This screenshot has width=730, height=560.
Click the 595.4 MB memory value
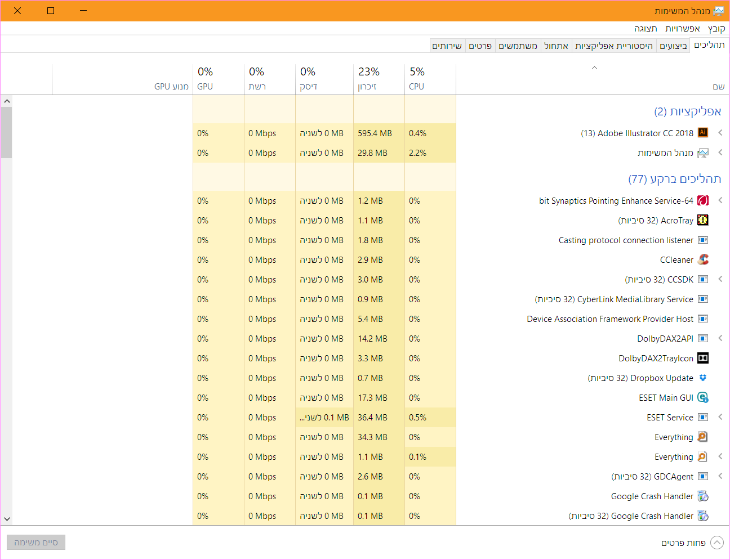point(375,133)
